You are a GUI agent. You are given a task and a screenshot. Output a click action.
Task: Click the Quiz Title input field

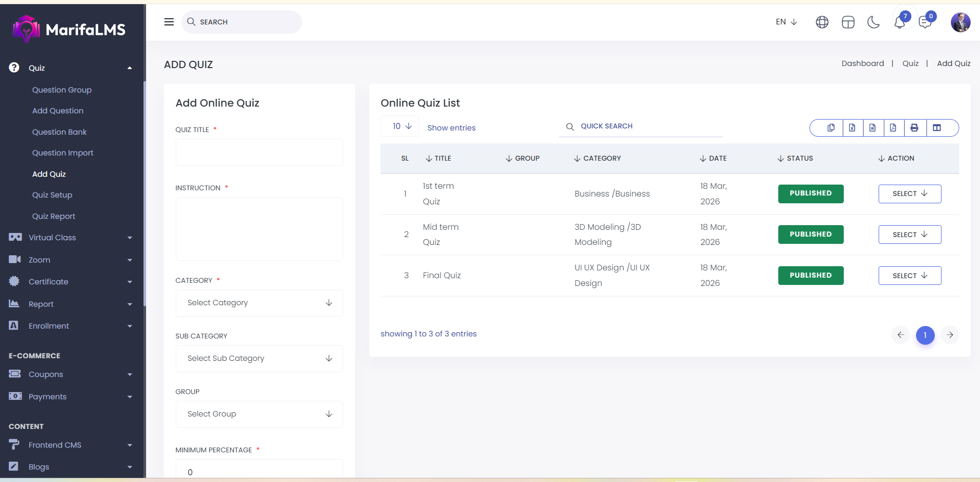coord(259,152)
